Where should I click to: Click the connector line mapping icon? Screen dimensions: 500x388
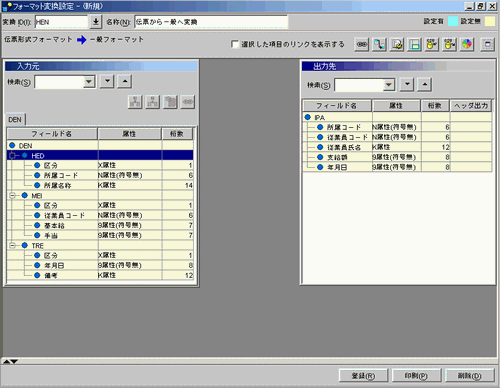(x=379, y=44)
